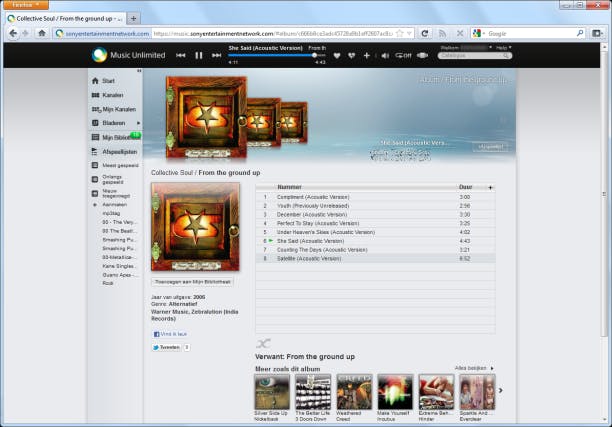Open the Guano Apes playlist
Screen dimensions: 612x427
[x=120, y=275]
